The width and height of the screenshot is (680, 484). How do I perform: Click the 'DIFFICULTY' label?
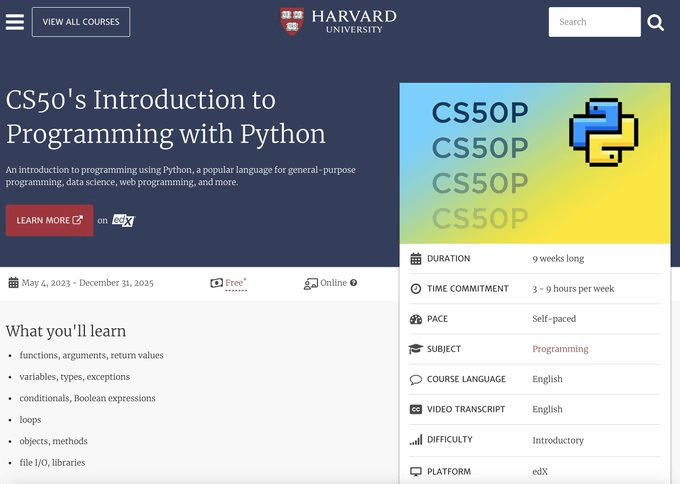point(450,439)
